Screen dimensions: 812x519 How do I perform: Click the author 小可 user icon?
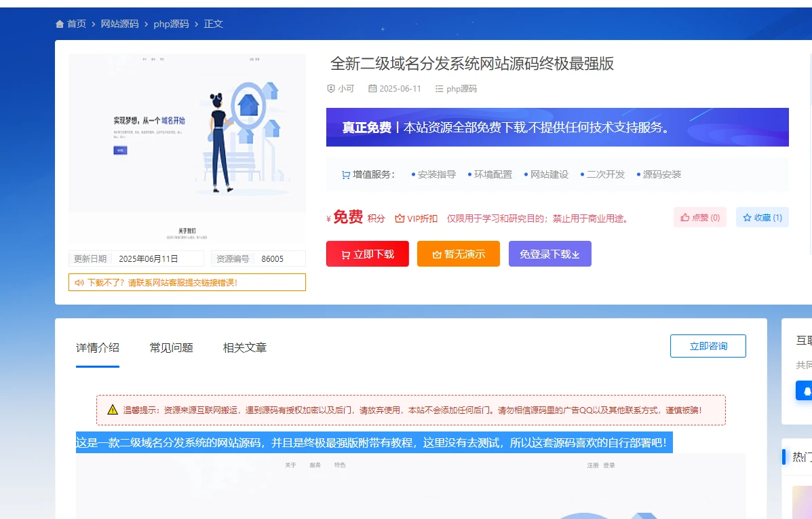tap(331, 89)
